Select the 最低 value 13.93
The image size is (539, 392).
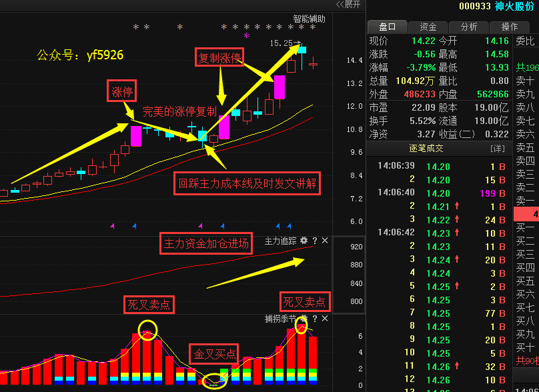[497, 67]
